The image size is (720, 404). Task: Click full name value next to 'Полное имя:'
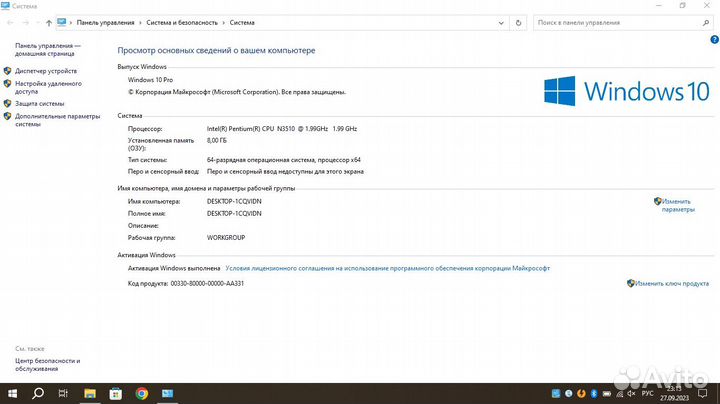tap(234, 213)
